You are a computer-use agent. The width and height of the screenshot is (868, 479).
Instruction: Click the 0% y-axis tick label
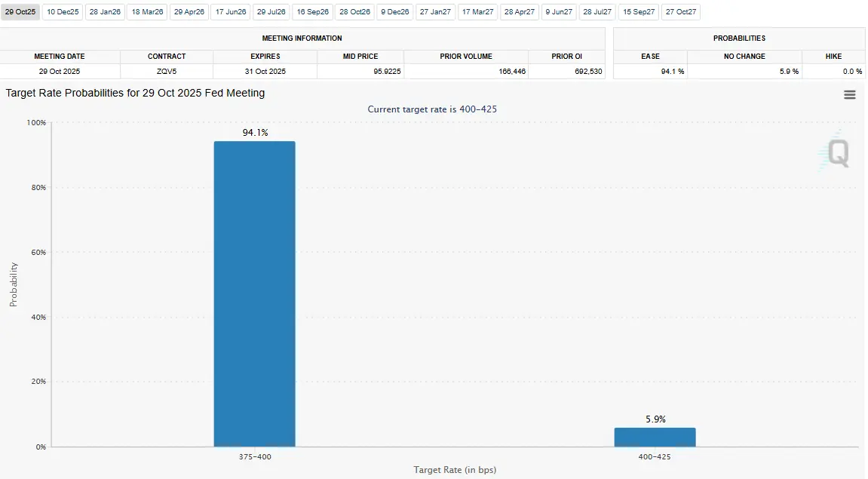41,447
